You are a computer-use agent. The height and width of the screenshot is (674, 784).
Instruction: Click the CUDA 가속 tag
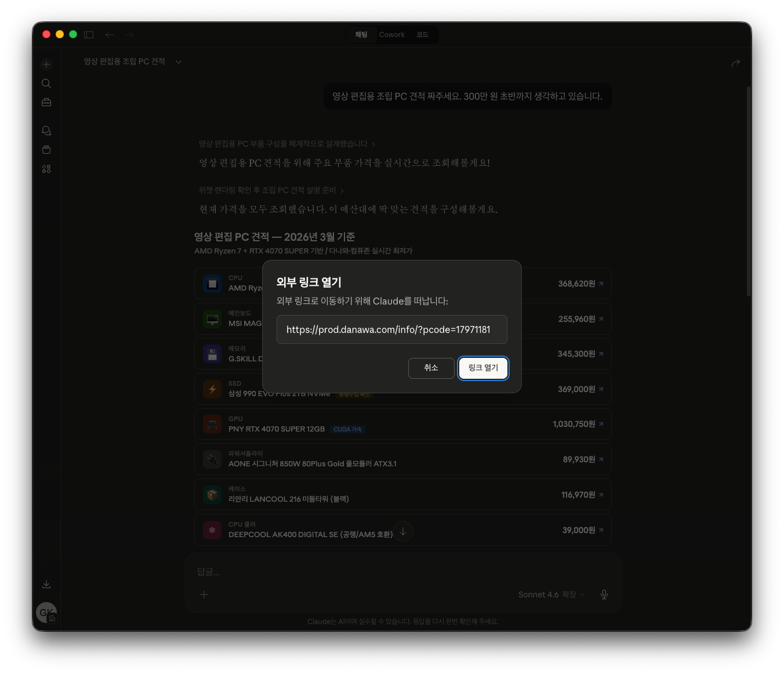point(347,429)
